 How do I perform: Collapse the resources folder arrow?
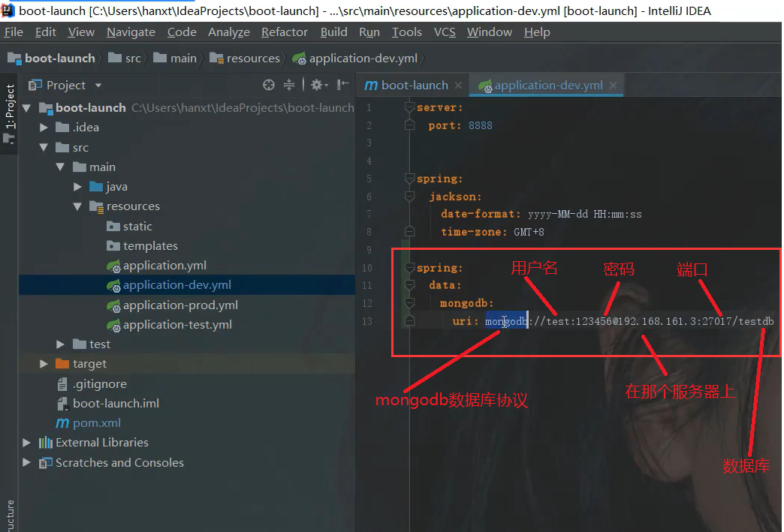[77, 206]
